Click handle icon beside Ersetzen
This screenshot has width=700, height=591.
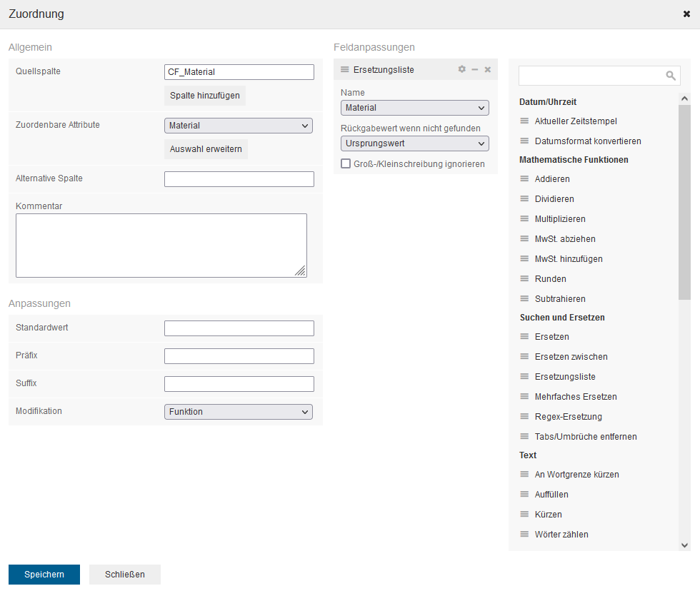(524, 337)
